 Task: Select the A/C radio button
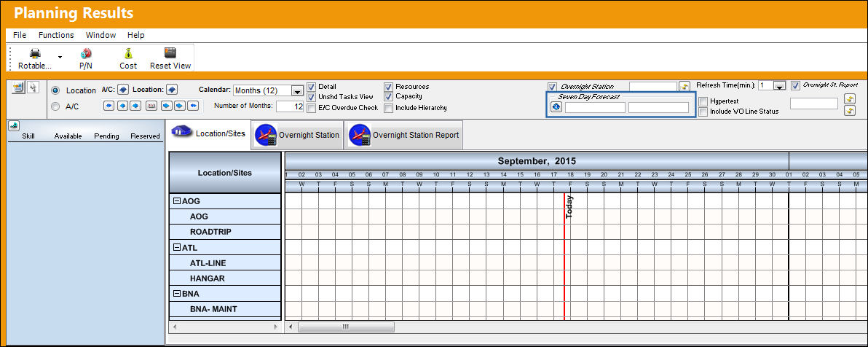click(55, 107)
